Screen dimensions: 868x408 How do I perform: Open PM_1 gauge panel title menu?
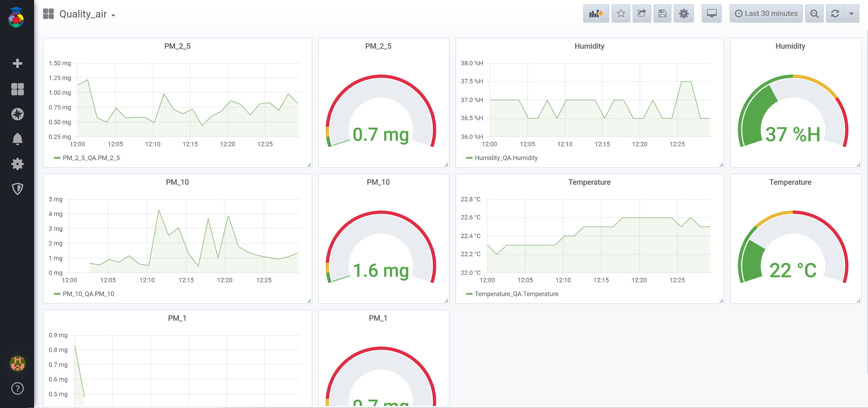(x=378, y=318)
